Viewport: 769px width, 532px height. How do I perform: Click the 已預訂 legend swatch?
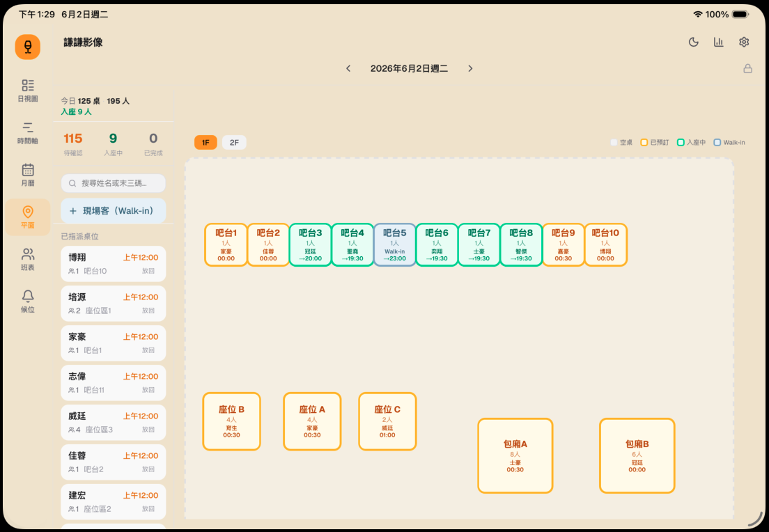coord(644,143)
